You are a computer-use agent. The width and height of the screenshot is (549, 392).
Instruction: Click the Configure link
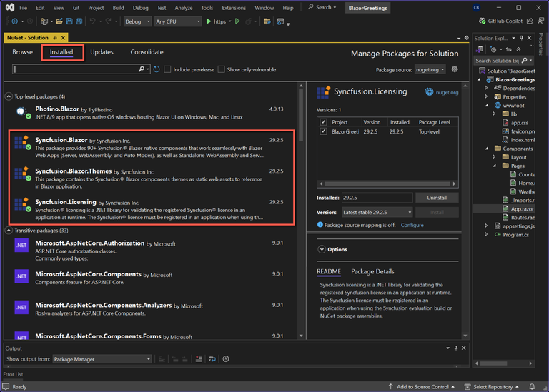(412, 225)
